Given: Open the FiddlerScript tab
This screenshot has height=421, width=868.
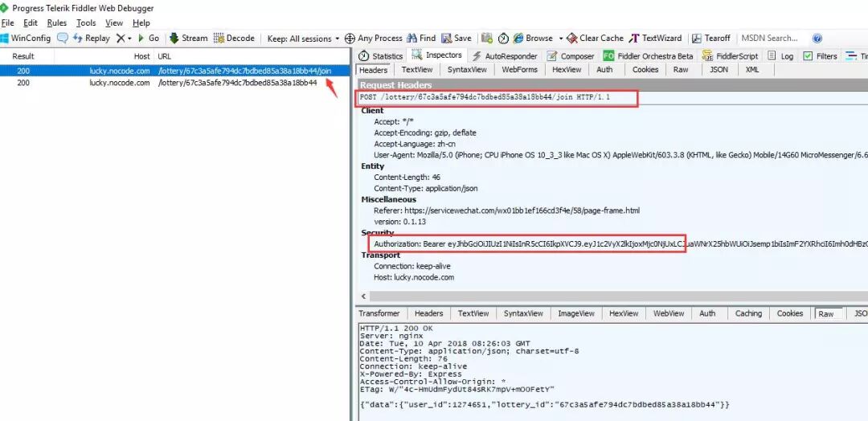Looking at the screenshot, I should click(731, 56).
